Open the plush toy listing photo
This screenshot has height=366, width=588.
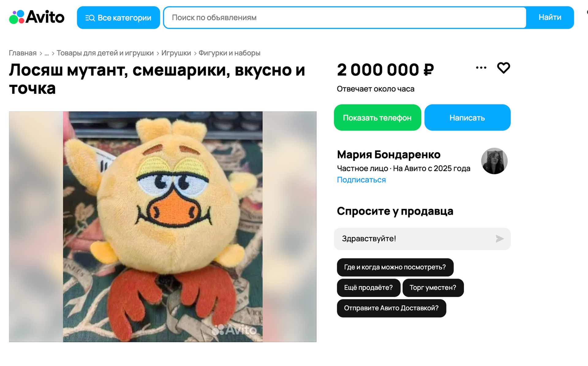click(163, 227)
